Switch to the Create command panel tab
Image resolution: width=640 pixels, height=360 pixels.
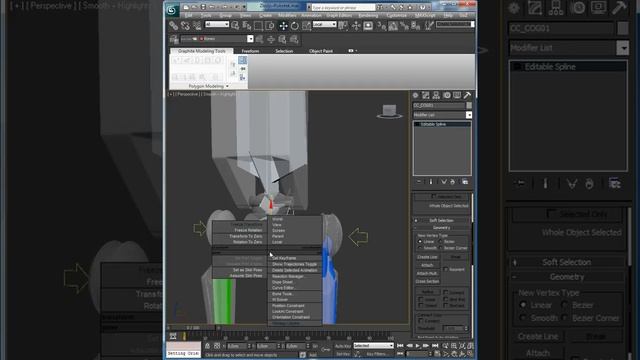(416, 95)
